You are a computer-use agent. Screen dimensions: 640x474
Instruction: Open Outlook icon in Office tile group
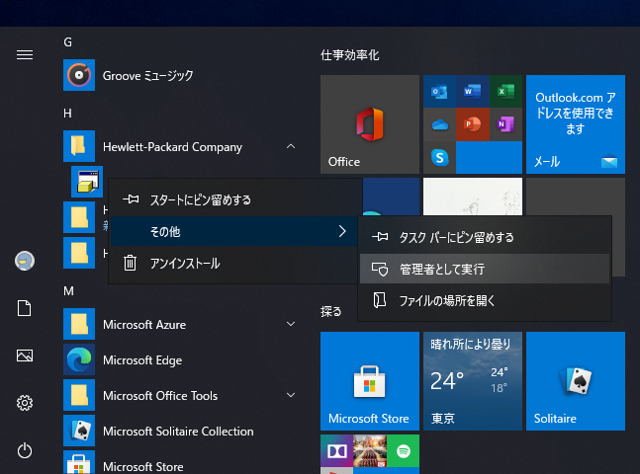click(x=439, y=91)
